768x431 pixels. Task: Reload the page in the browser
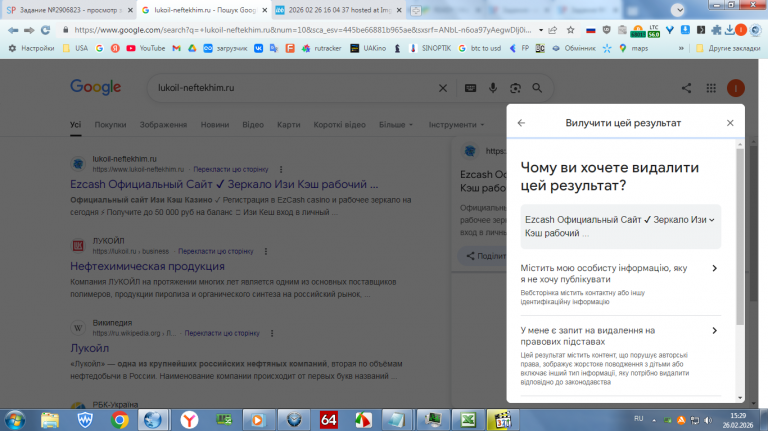[x=45, y=30]
